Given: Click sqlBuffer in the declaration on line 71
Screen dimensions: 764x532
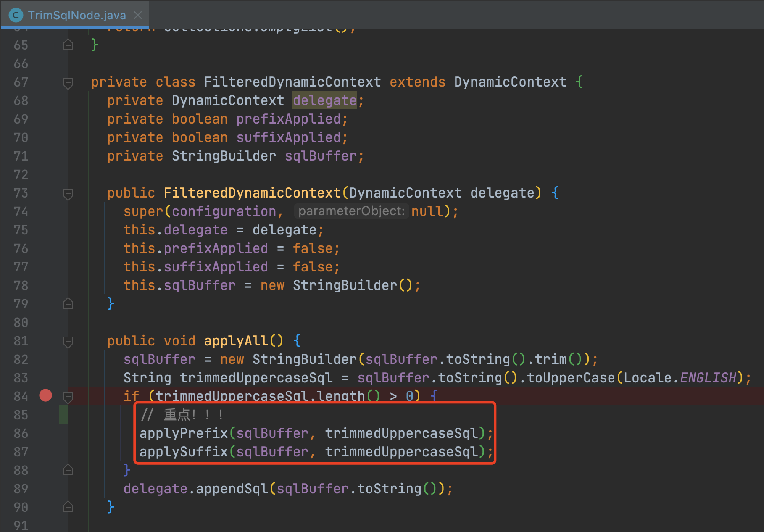Looking at the screenshot, I should pos(321,156).
